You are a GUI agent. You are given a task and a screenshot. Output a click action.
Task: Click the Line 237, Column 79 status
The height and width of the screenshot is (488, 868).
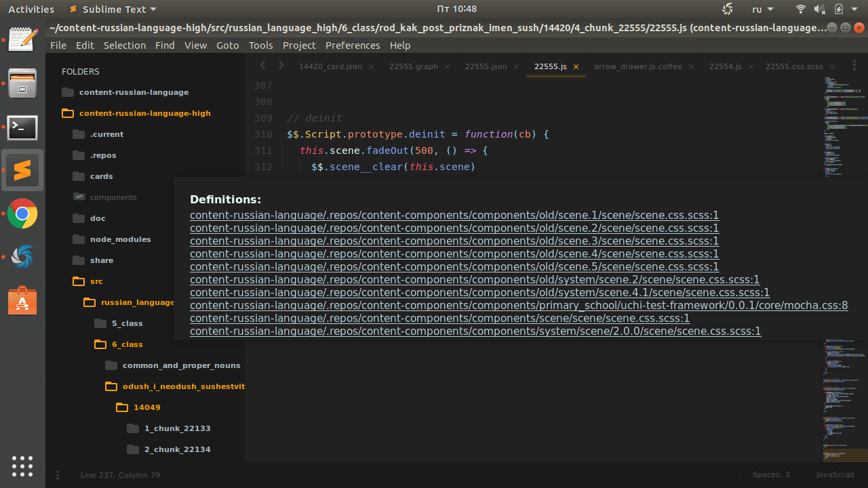point(120,475)
